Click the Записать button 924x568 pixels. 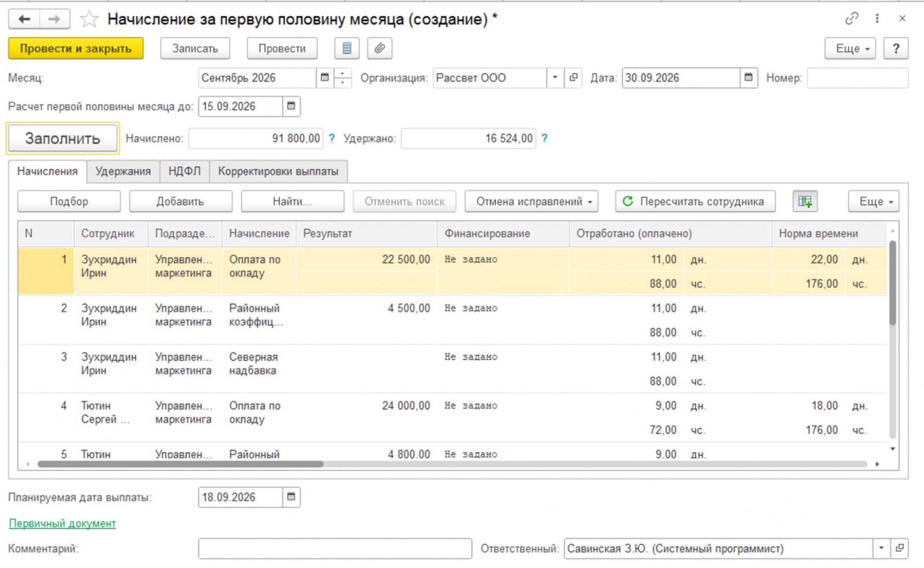[x=195, y=48]
